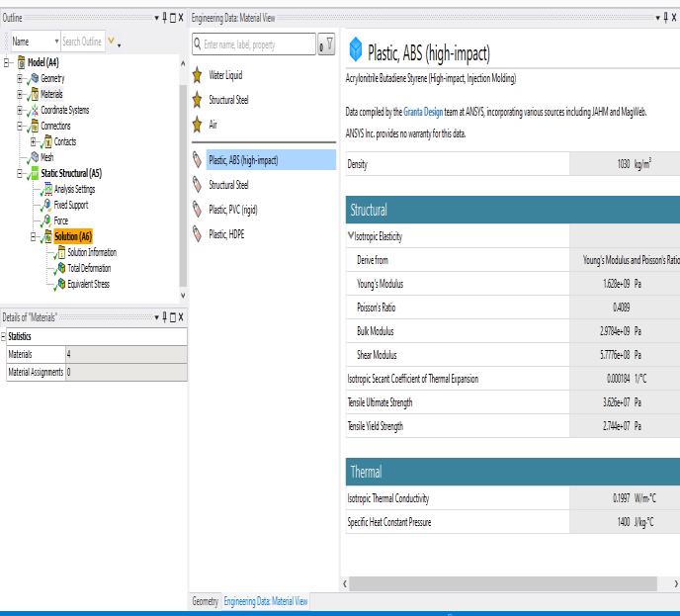The height and width of the screenshot is (616, 680).
Task: Open Details panel options arrow
Action: tap(156, 317)
